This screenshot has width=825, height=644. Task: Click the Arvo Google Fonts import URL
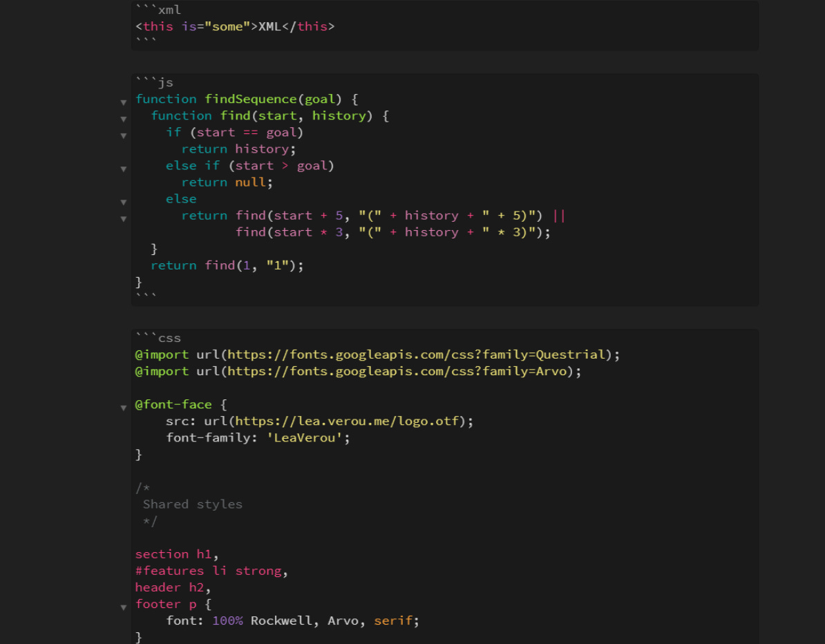click(x=397, y=372)
